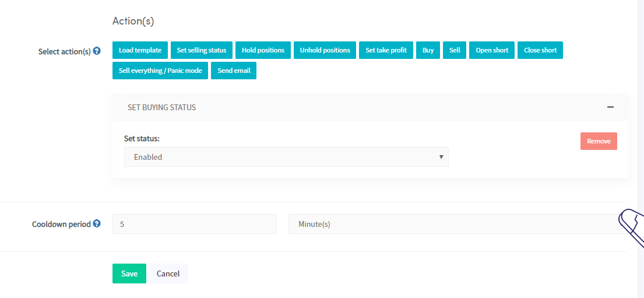Click the Load template action button
The width and height of the screenshot is (644, 298).
140,50
